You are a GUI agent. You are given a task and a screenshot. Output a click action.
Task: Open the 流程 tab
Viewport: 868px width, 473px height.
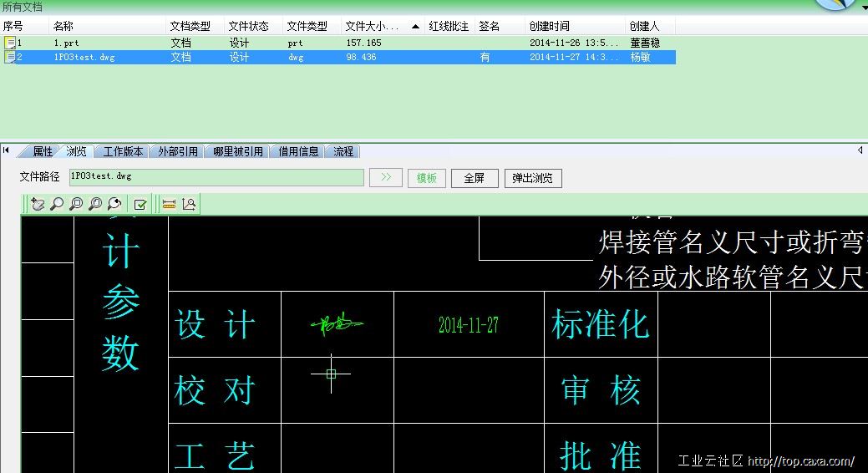(x=343, y=152)
